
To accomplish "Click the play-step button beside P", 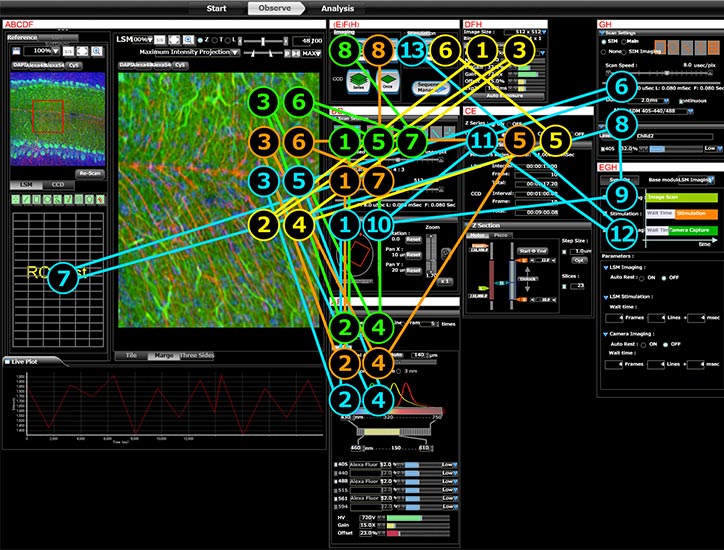I will 296,54.
